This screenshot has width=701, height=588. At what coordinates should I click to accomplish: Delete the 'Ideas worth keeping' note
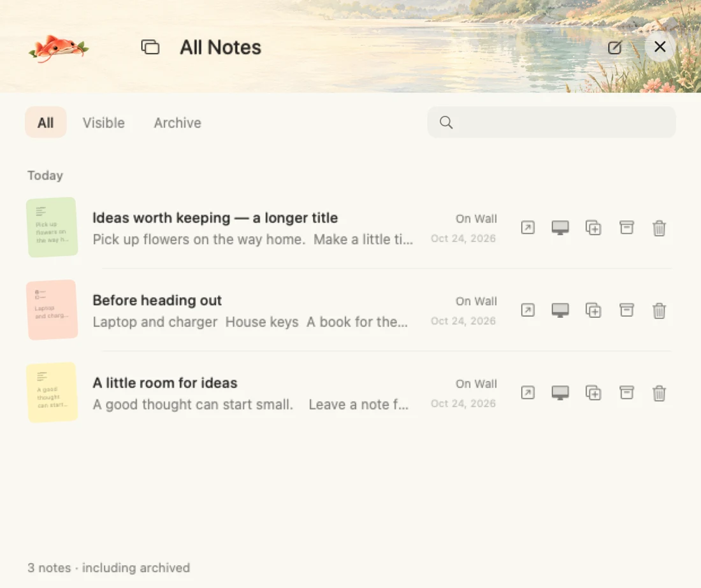coord(659,228)
